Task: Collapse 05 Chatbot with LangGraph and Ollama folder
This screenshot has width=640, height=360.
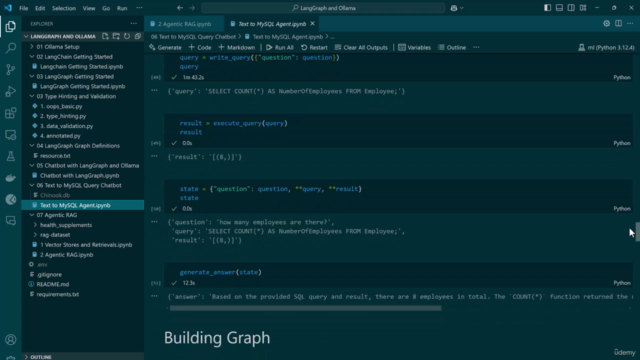Action: [x=82, y=165]
